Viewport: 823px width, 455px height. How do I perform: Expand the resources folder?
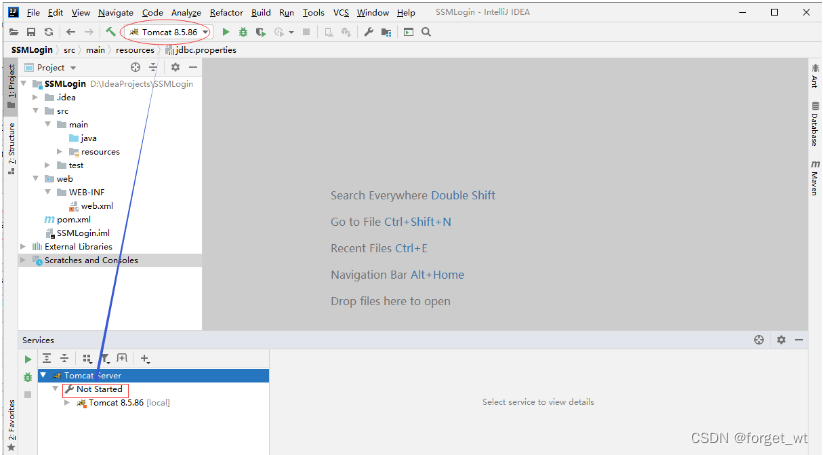point(59,152)
